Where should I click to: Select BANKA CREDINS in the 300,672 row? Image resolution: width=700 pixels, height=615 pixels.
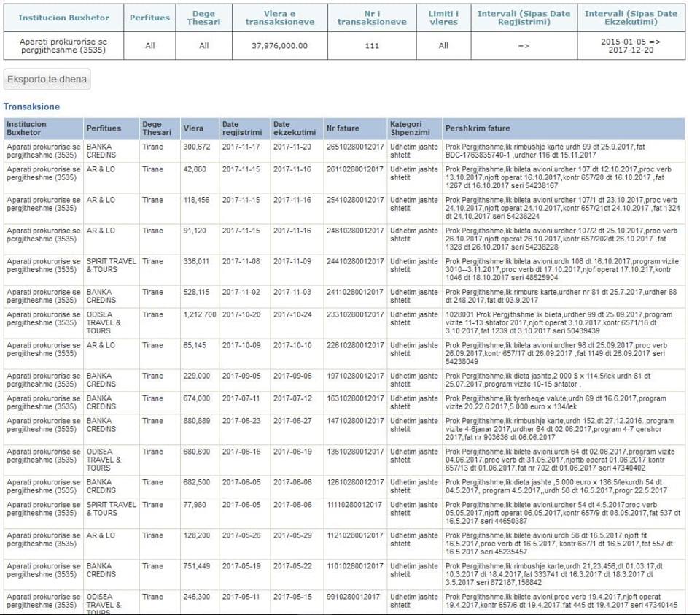(101, 150)
